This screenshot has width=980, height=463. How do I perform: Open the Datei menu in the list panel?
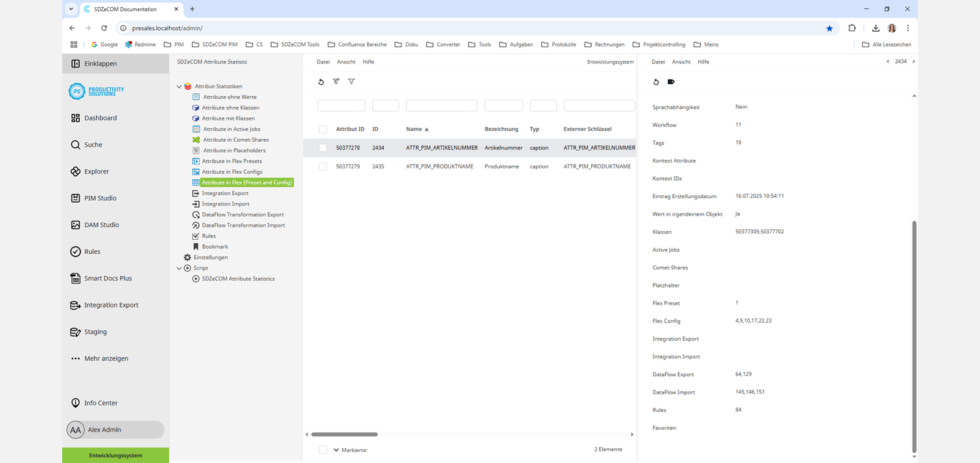323,62
